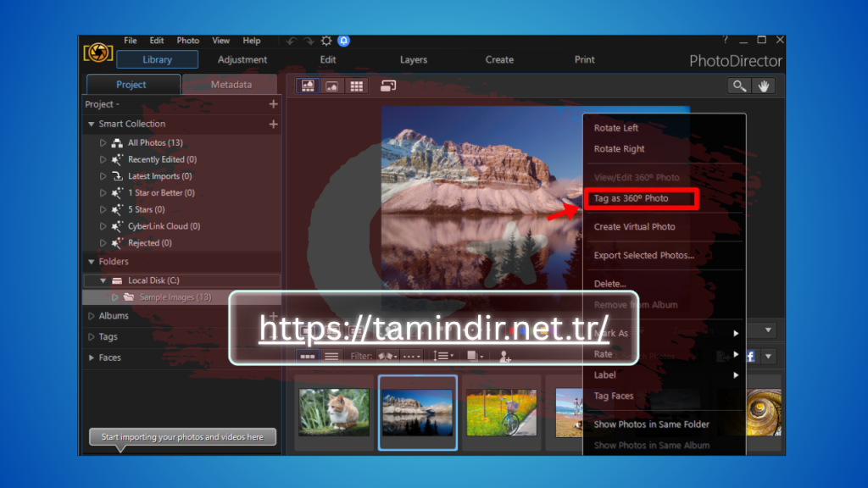The height and width of the screenshot is (488, 868).
Task: Open the flag filter dropdown
Action: [x=387, y=357]
